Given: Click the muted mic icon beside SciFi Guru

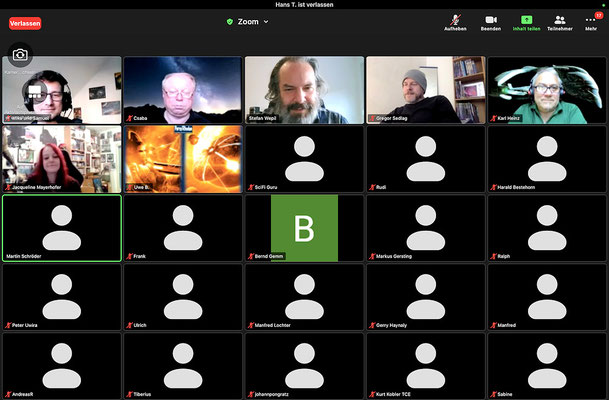Looking at the screenshot, I should click(251, 187).
